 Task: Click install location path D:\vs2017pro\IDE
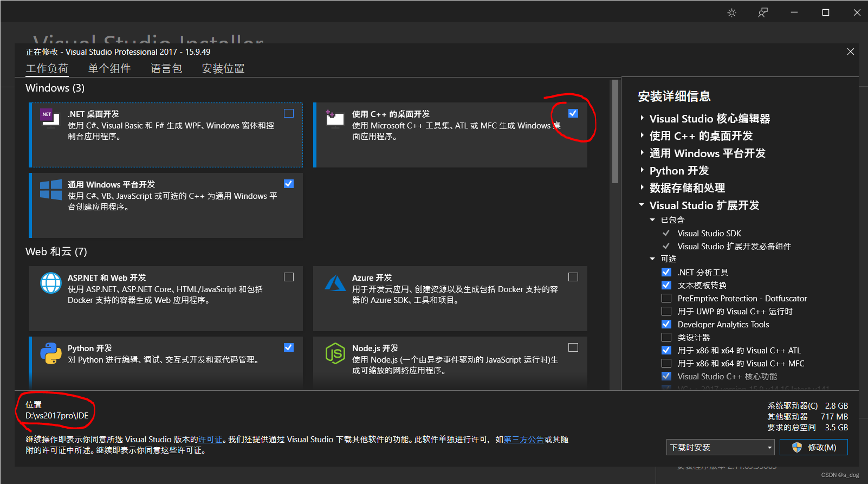coord(57,416)
